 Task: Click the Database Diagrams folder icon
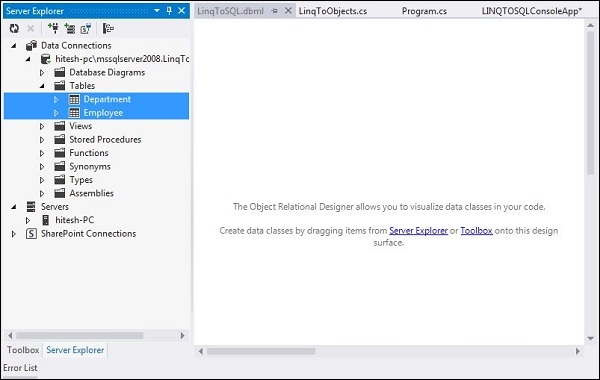[59, 72]
